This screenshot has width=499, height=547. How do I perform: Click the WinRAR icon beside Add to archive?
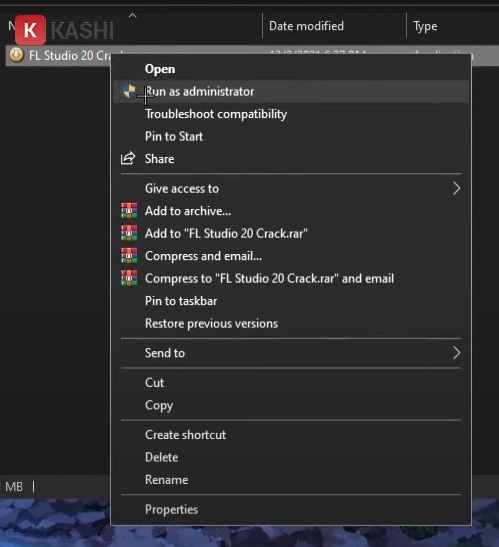pyautogui.click(x=129, y=211)
